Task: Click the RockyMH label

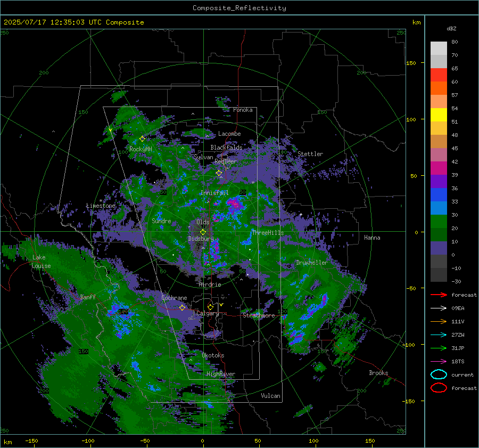Action: click(141, 149)
